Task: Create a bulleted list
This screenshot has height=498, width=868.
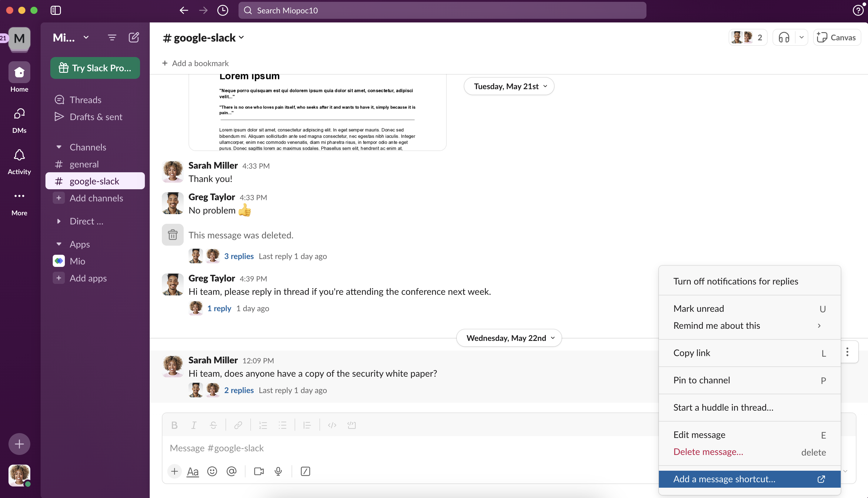Action: (282, 425)
